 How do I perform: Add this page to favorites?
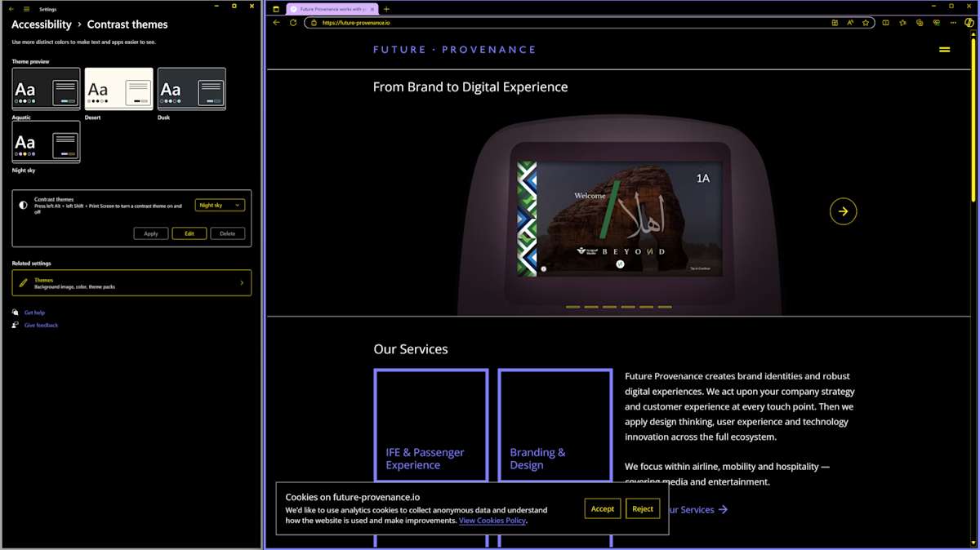[866, 23]
